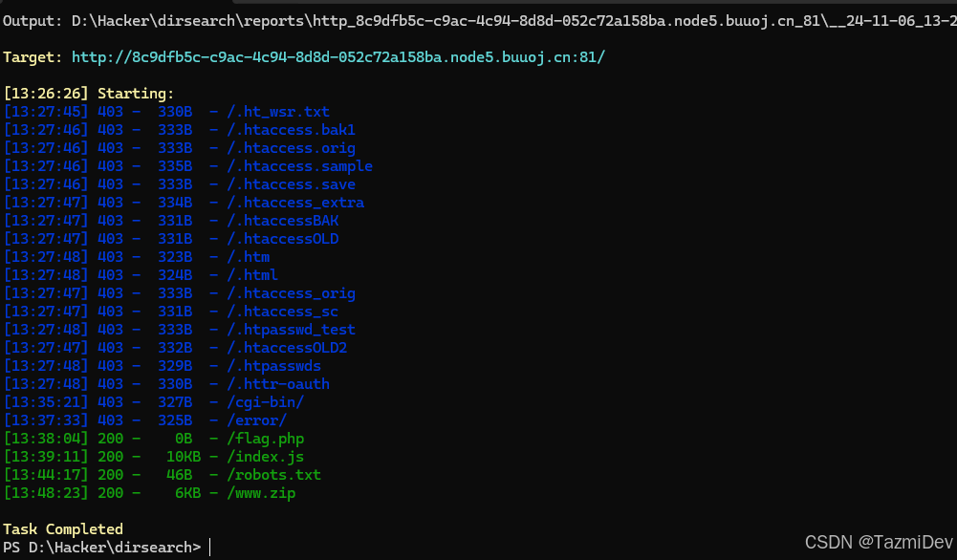Click the '[13:26:26] Starting:' line
This screenshot has height=560, width=957.
coord(89,94)
